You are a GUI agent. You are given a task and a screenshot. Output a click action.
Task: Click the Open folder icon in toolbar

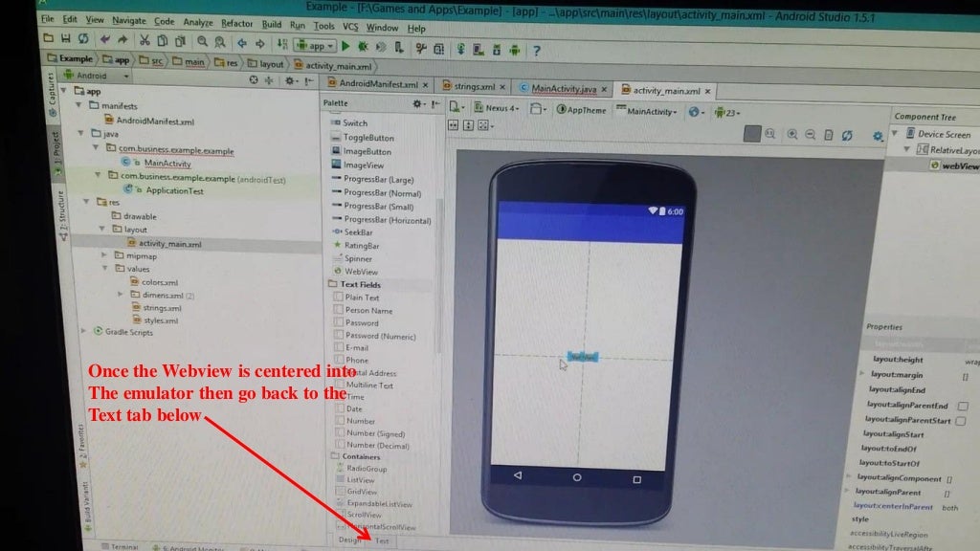pyautogui.click(x=48, y=38)
